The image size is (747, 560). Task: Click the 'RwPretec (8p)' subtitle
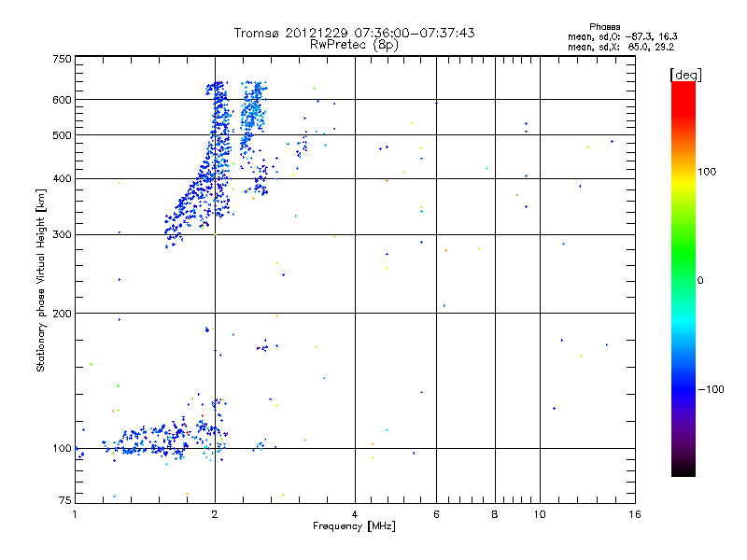(x=354, y=45)
